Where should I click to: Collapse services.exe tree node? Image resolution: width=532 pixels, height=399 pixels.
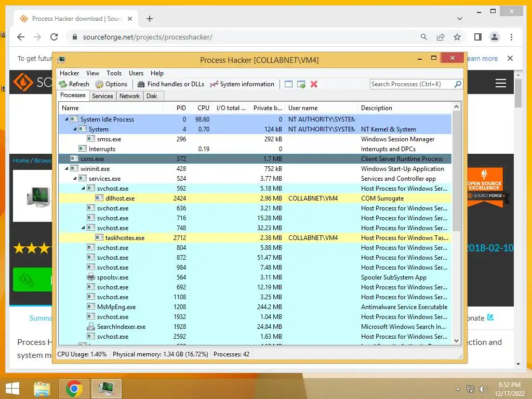coord(75,178)
